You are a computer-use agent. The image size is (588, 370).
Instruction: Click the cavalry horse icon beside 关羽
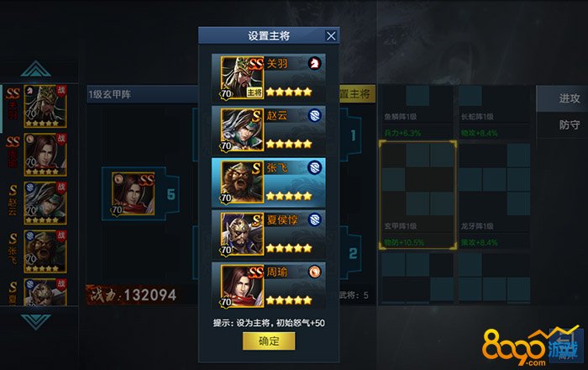pos(315,63)
